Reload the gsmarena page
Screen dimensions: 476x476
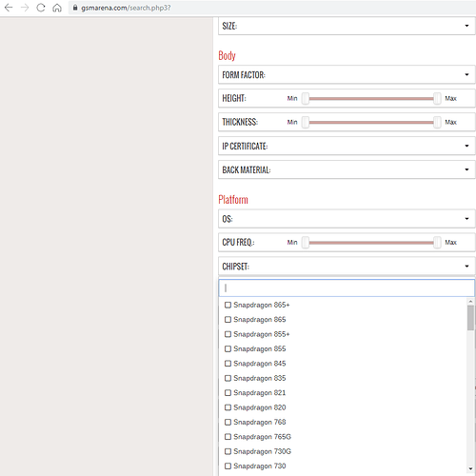point(41,8)
